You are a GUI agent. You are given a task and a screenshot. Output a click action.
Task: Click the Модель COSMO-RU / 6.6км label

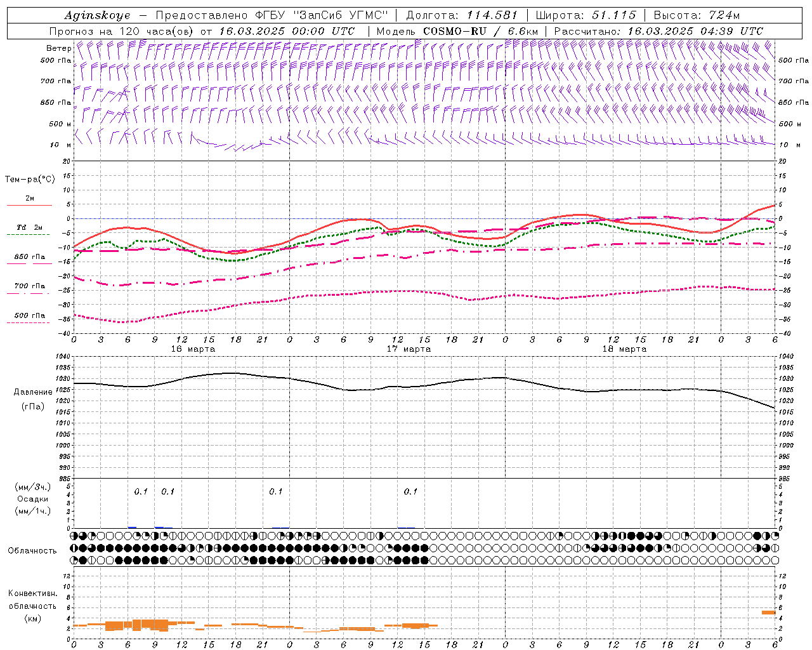tap(457, 31)
